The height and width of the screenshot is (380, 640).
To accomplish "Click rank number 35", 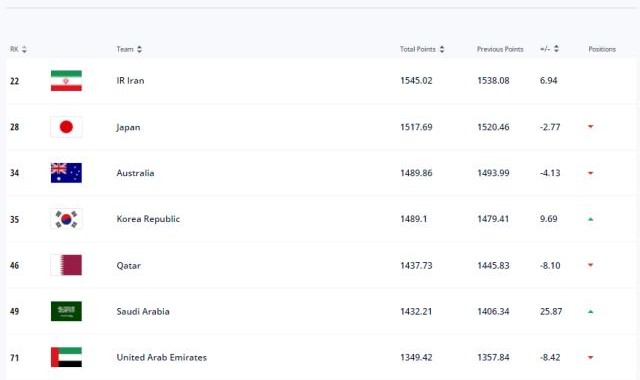I will [x=14, y=219].
